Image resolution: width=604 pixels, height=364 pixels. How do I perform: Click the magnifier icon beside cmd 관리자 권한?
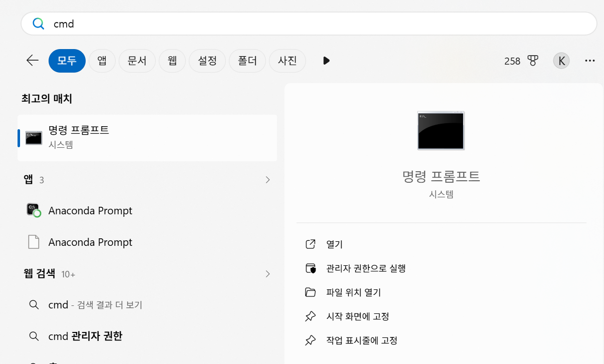[34, 336]
